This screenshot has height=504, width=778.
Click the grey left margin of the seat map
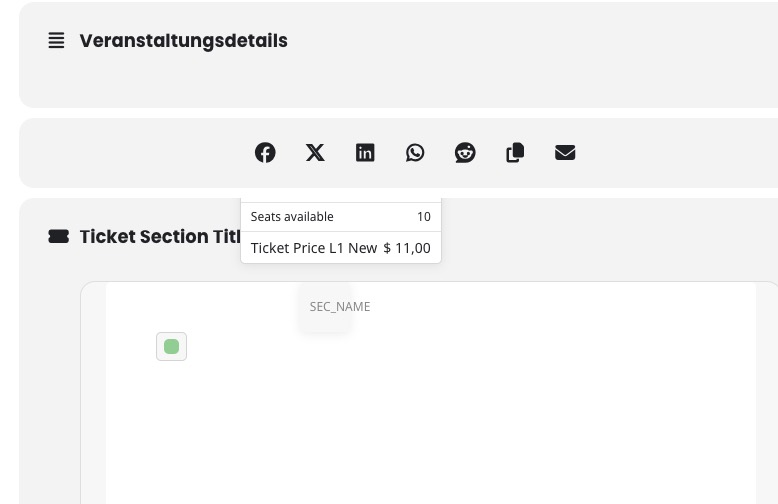(93, 397)
